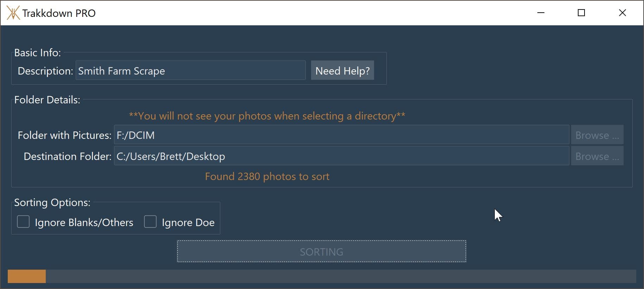Click the Trakkdown PRO antler logo icon
The width and height of the screenshot is (644, 289).
[13, 13]
